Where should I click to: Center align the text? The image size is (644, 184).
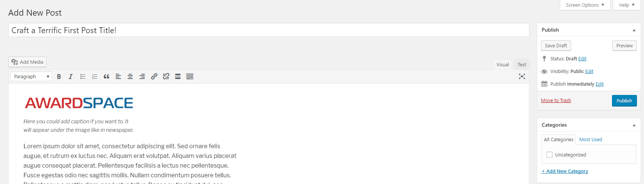(130, 76)
